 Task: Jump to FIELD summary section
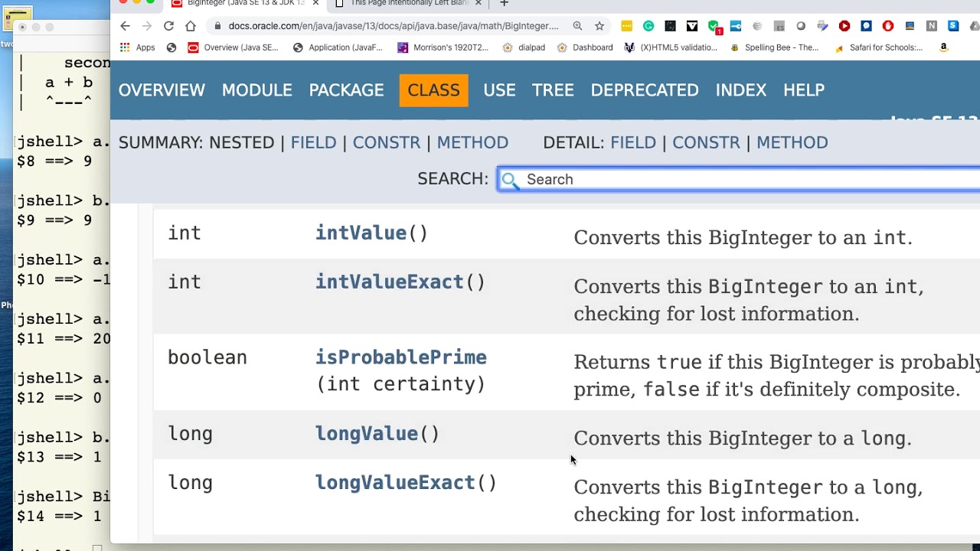coord(313,142)
